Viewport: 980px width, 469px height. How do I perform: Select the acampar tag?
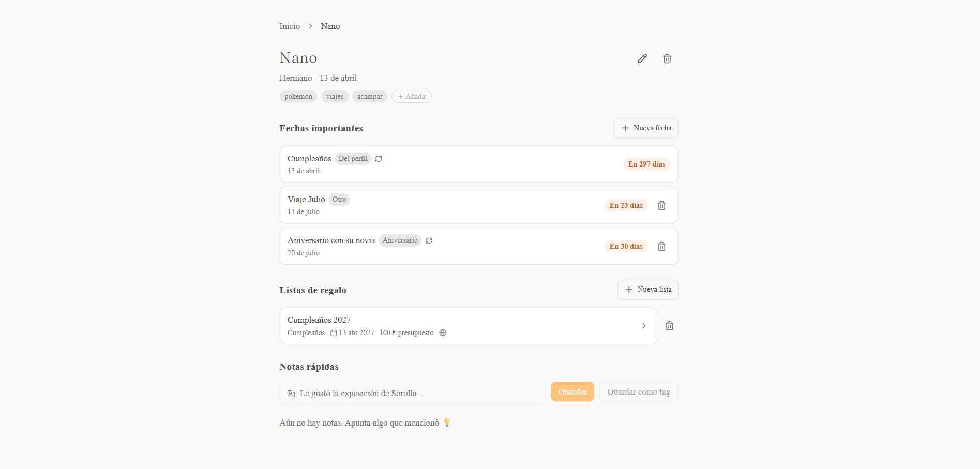pos(370,97)
